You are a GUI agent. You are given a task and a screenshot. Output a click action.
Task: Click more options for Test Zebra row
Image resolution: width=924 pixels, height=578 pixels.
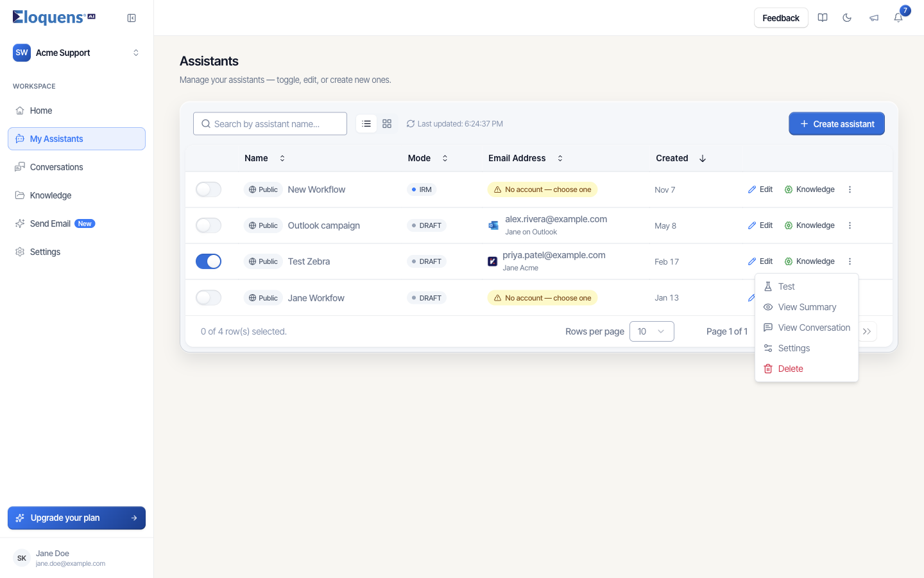point(850,261)
